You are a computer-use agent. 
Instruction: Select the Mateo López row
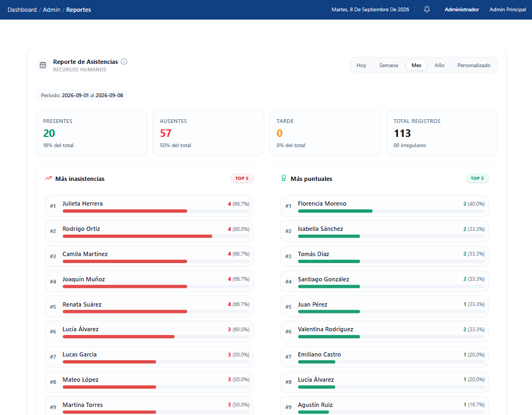coord(149,382)
